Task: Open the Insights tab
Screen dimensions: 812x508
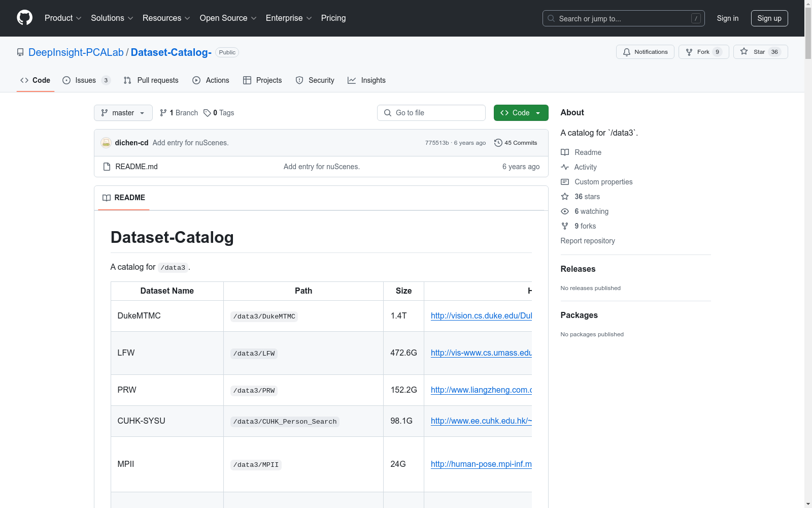Action: point(366,80)
